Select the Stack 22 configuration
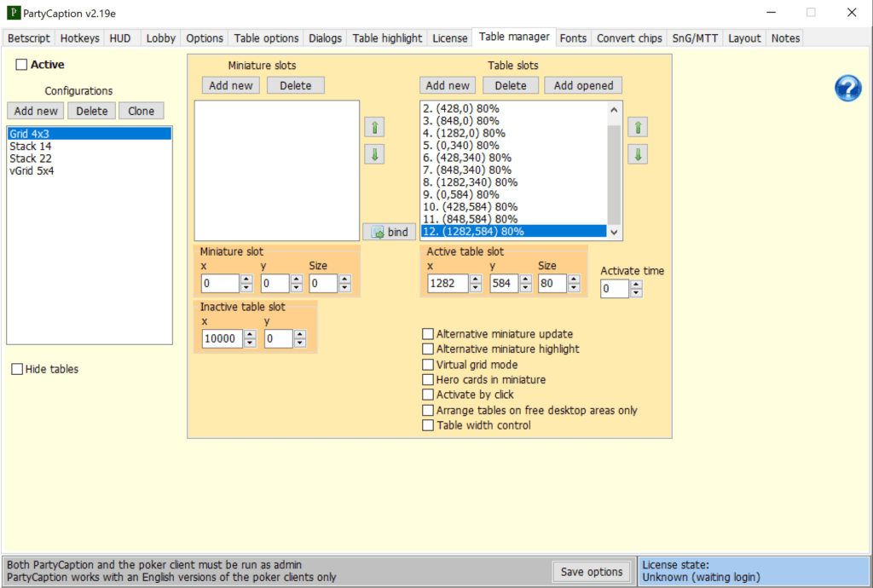This screenshot has width=873, height=588. click(x=89, y=159)
